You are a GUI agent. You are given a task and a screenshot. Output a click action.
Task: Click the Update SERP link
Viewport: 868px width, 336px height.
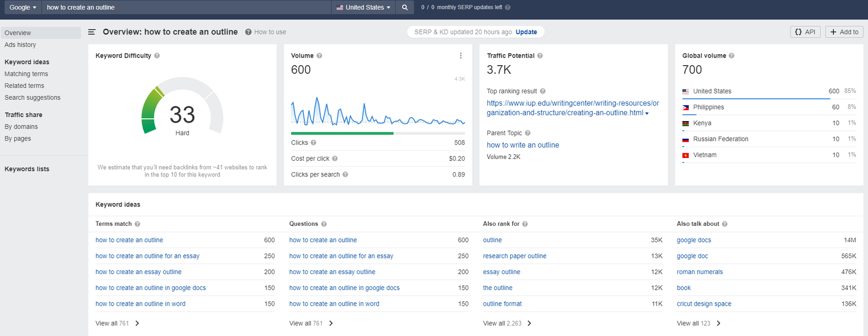(x=526, y=32)
